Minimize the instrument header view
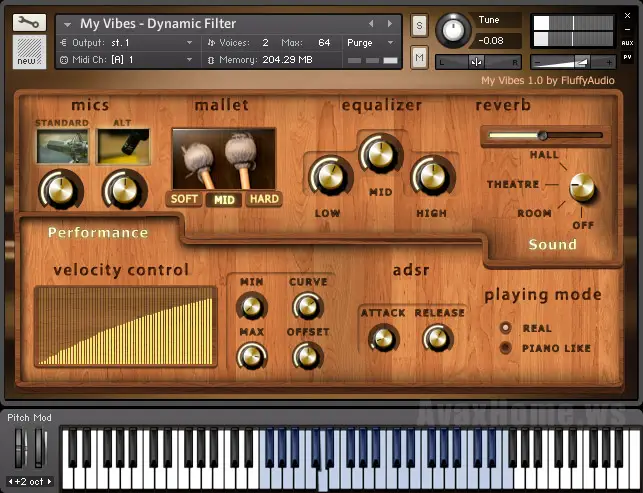Image resolution: width=643 pixels, height=493 pixels. [627, 29]
